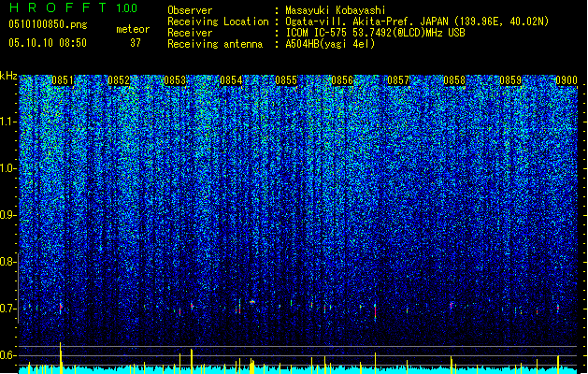Click the 'Receiver' field label
588x374 pixels.
(x=190, y=33)
